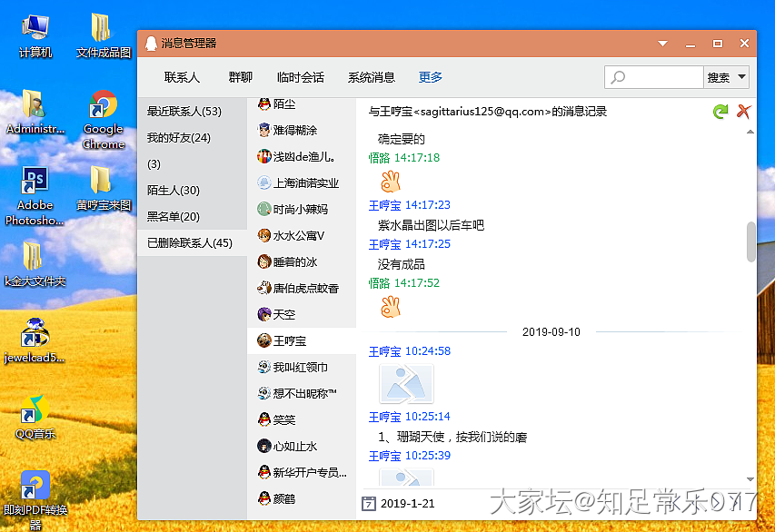Select the Administrator folder desktop icon
Image resolution: width=775 pixels, height=532 pixels.
point(35,113)
